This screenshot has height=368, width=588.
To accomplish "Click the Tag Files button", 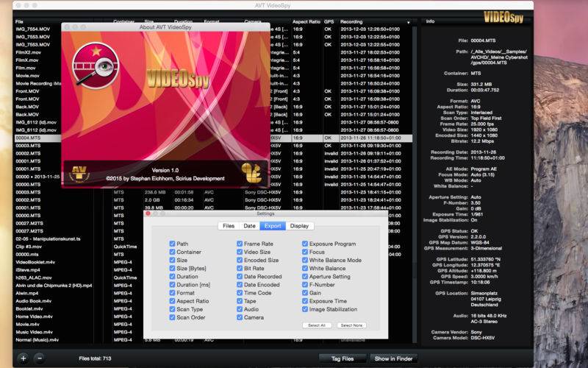I will click(x=343, y=358).
